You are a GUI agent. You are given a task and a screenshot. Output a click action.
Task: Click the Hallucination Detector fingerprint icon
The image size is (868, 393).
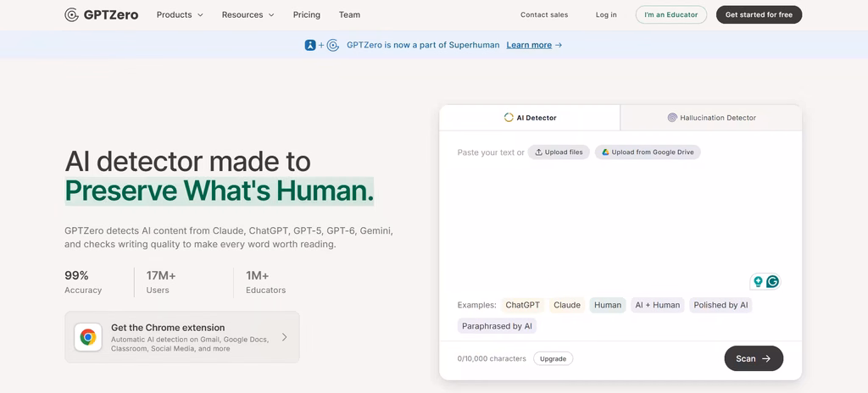[x=672, y=118]
